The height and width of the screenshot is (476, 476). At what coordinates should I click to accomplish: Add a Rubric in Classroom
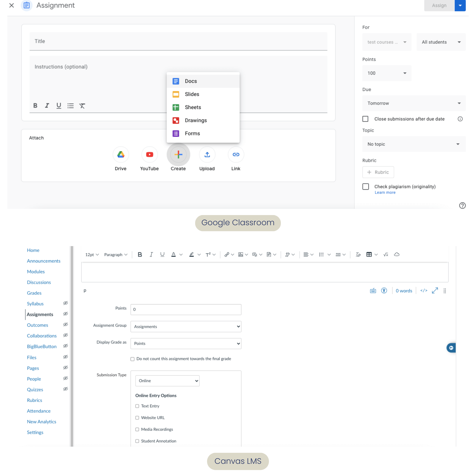378,172
